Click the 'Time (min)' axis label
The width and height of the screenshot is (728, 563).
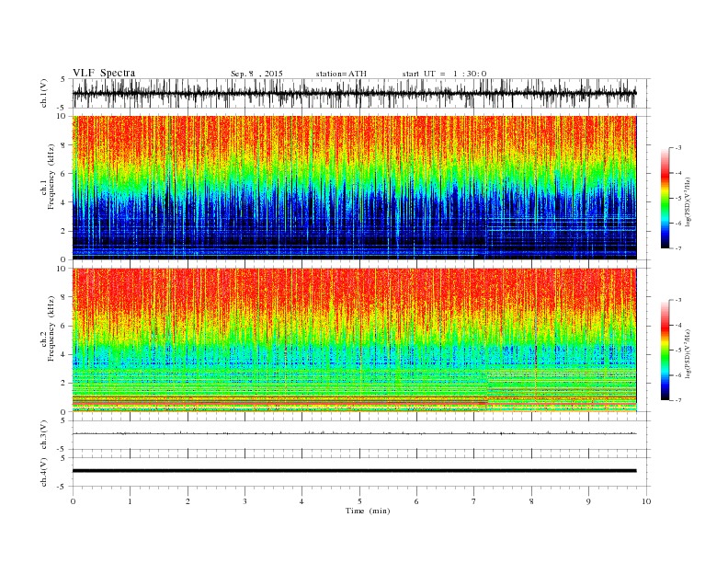(x=368, y=511)
